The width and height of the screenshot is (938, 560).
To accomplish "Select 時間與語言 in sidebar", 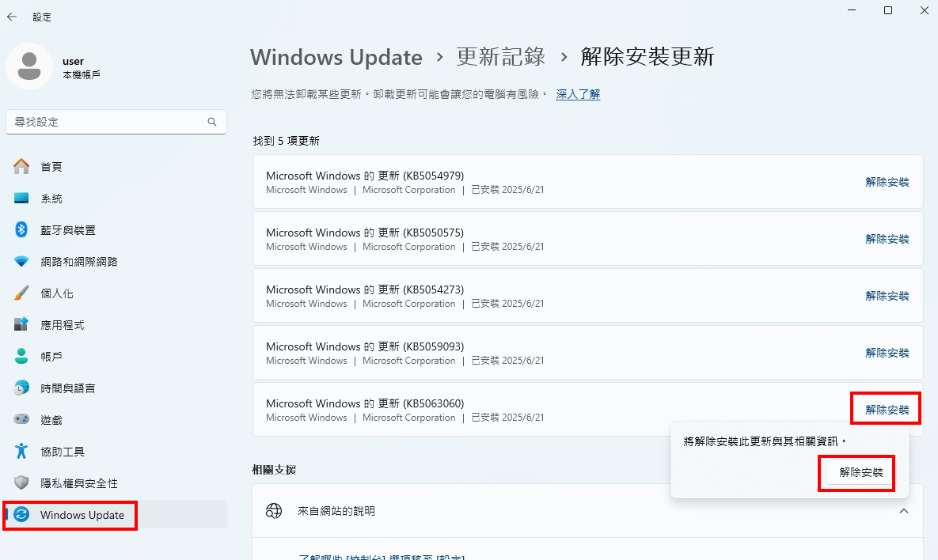I will tap(116, 388).
